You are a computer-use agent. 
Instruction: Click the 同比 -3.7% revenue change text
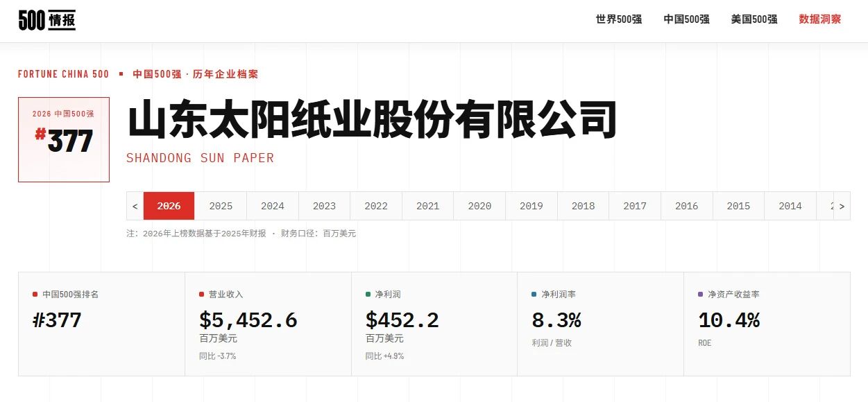pyautogui.click(x=218, y=356)
